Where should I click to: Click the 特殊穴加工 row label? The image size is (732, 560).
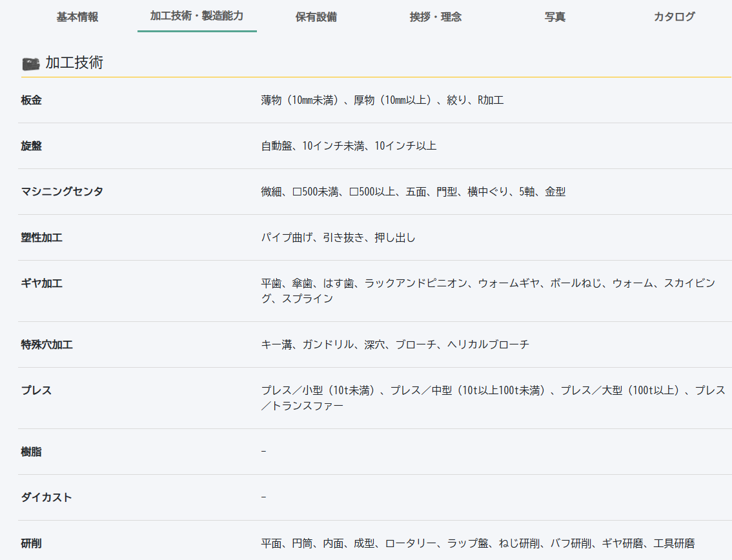coord(47,345)
